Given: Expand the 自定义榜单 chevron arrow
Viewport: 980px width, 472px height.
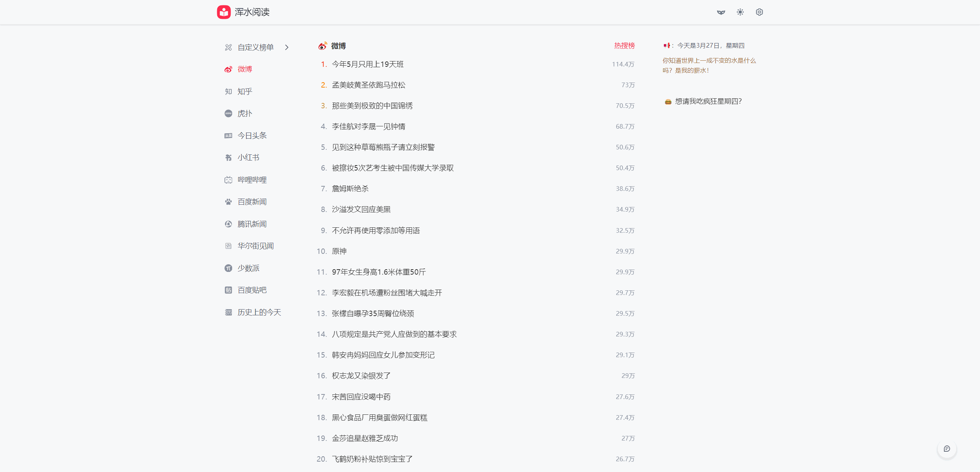Looking at the screenshot, I should point(287,47).
